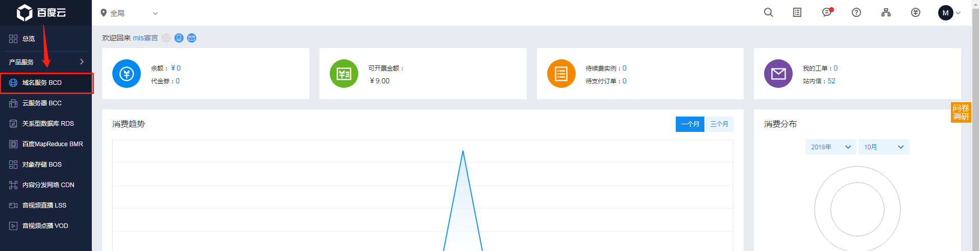Switch to the 三个月 trend range
The width and height of the screenshot is (980, 251).
[x=719, y=124]
